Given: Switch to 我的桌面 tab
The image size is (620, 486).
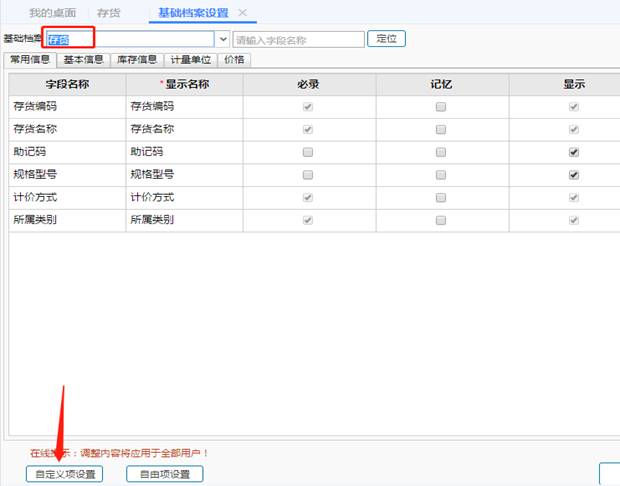Looking at the screenshot, I should (51, 13).
